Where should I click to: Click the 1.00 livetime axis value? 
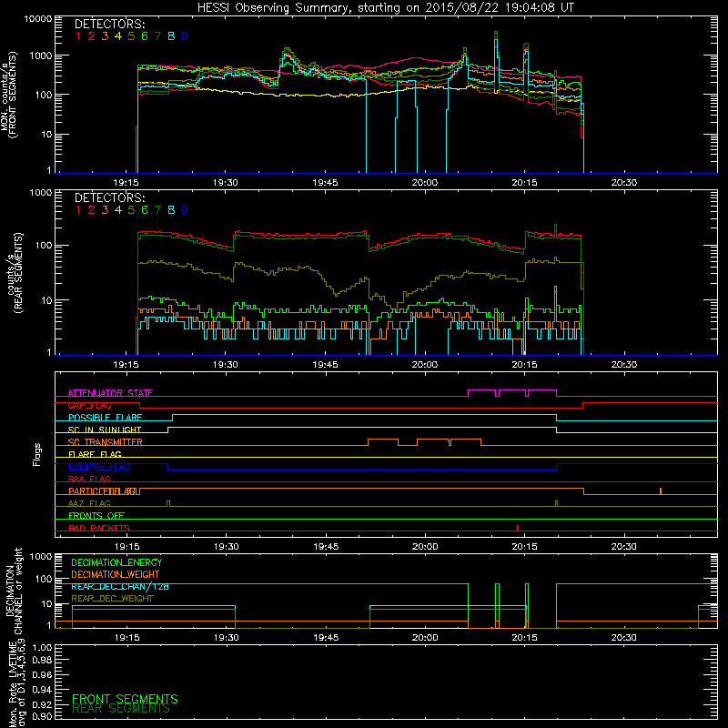[x=42, y=648]
